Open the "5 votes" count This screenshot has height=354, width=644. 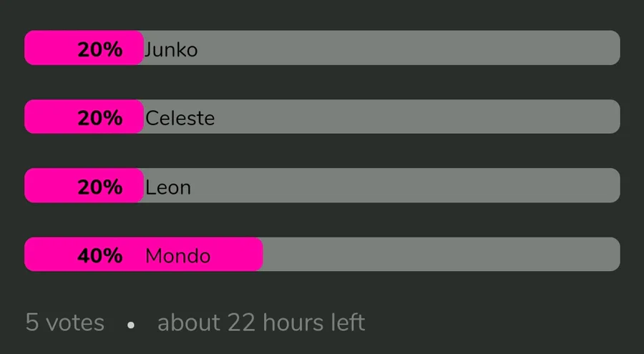pos(65,323)
